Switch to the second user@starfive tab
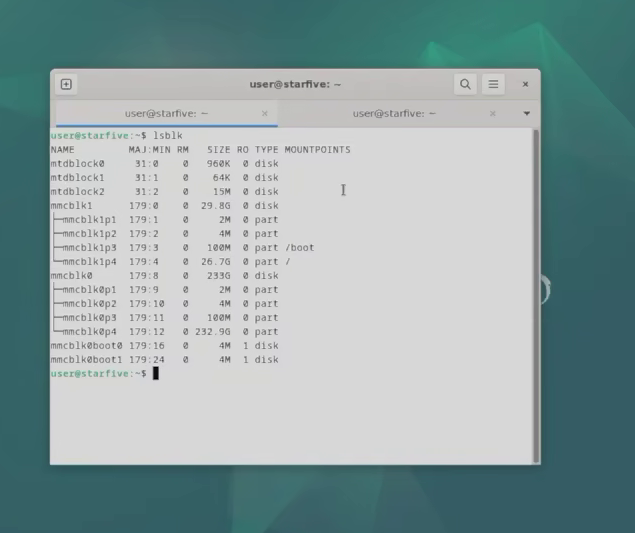Image resolution: width=635 pixels, height=533 pixels. tap(394, 113)
